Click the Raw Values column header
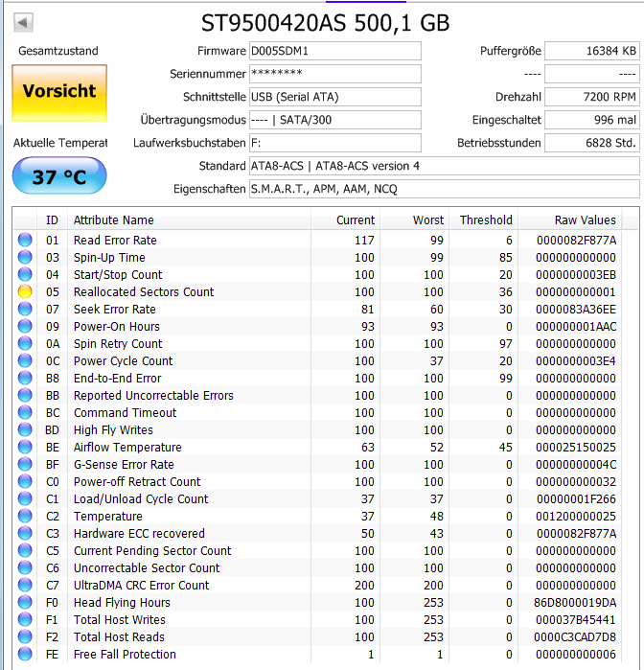644x670 pixels. (569, 220)
